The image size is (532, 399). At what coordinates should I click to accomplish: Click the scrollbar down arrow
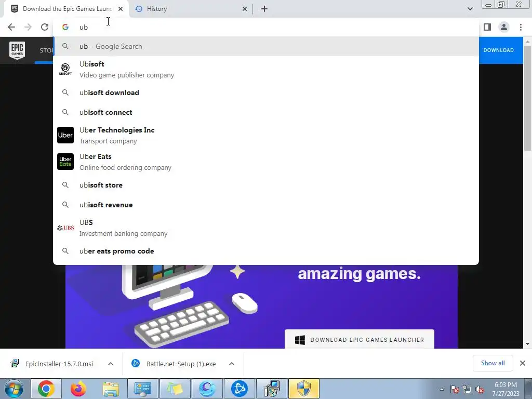pos(527,344)
